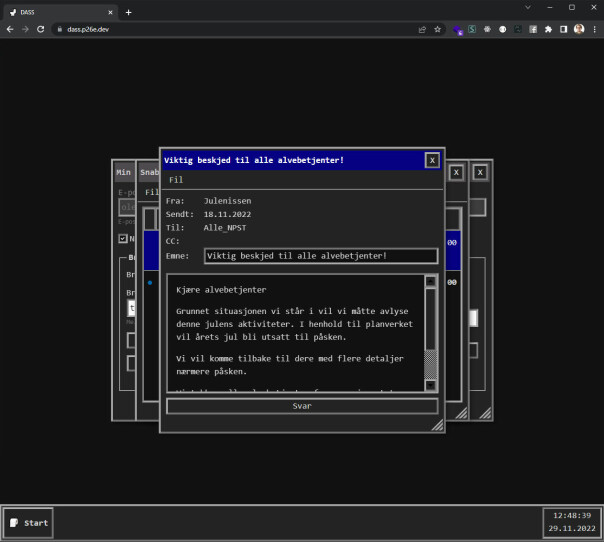The height and width of the screenshot is (542, 604).
Task: Close the DASS browser tab
Action: point(110,13)
